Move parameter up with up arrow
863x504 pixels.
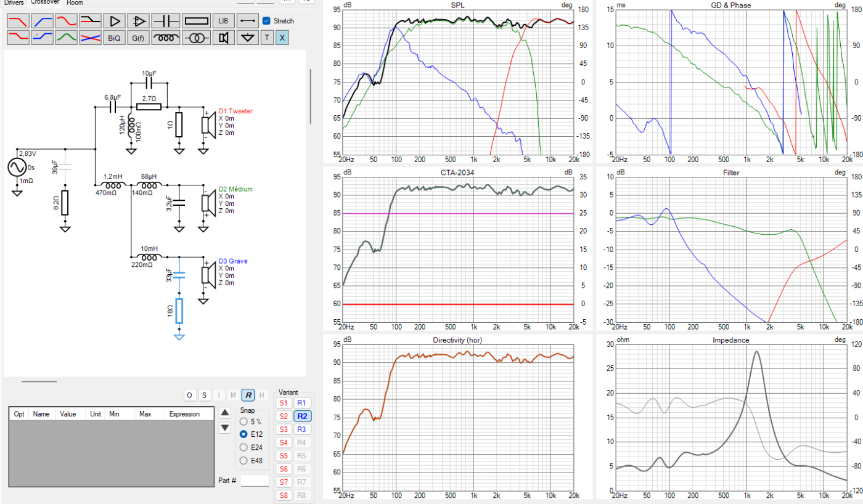(x=225, y=413)
